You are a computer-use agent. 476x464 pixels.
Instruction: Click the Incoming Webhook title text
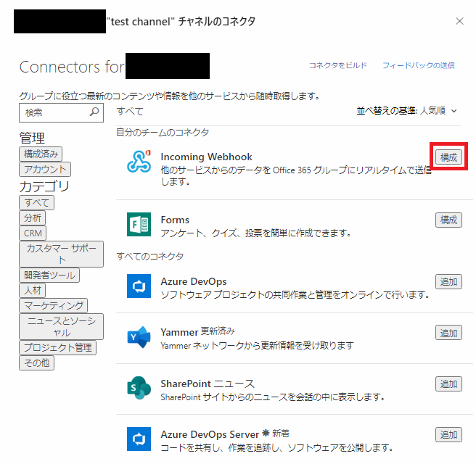pos(206,157)
